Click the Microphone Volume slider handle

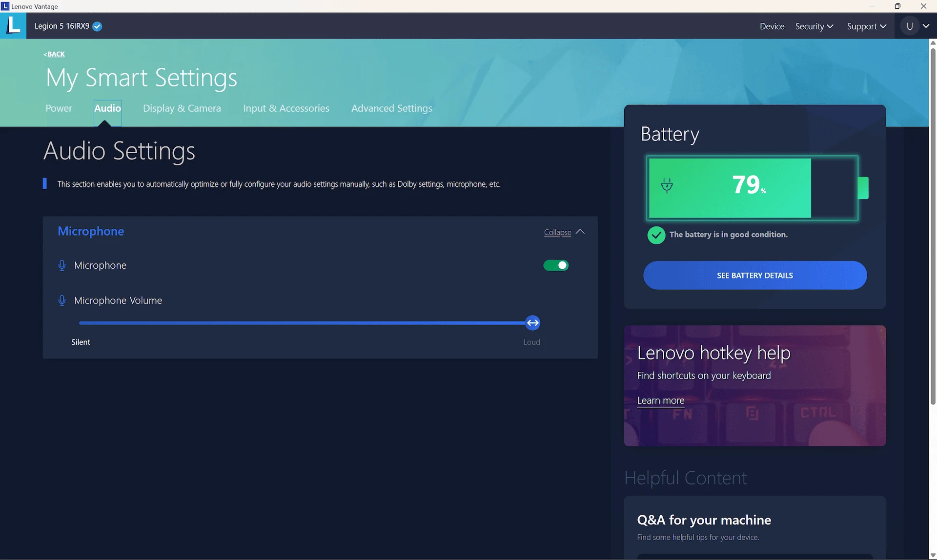click(532, 323)
